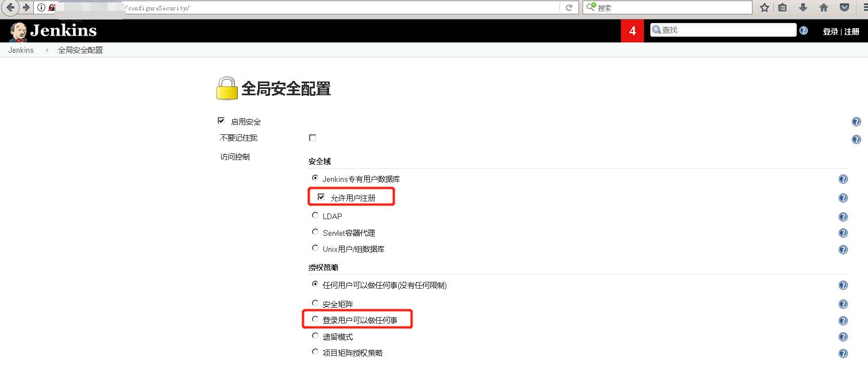Image resolution: width=868 pixels, height=369 pixels.
Task: Show site information via the circled i icon
Action: click(x=41, y=7)
